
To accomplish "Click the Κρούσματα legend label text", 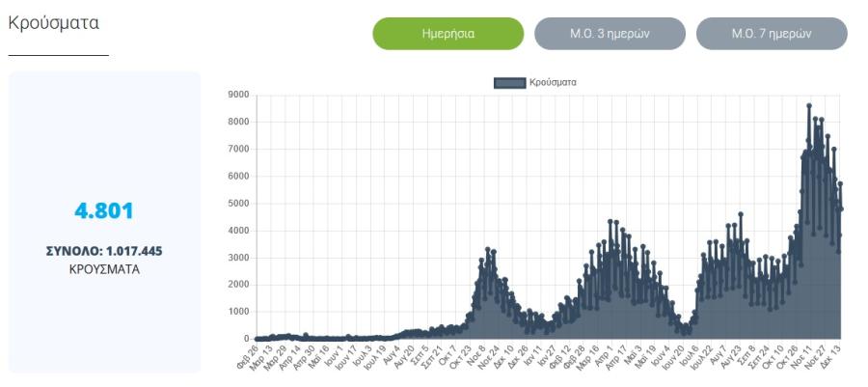I will [x=553, y=82].
